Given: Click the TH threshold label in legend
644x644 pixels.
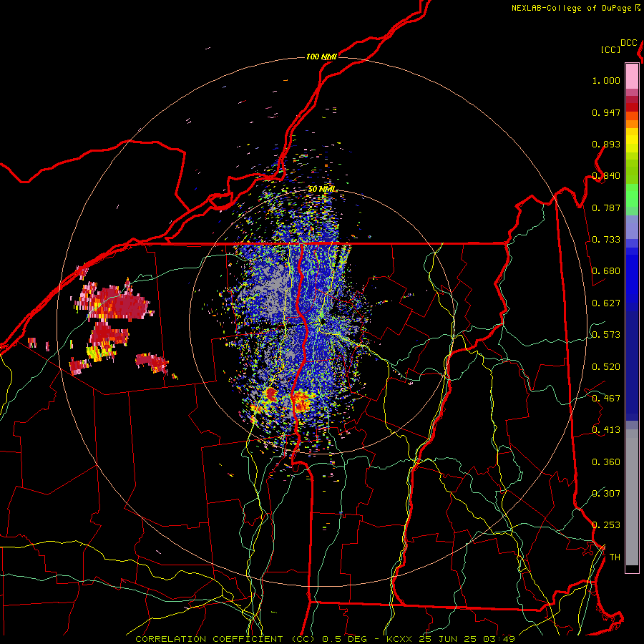Looking at the screenshot, I should pos(615,557).
